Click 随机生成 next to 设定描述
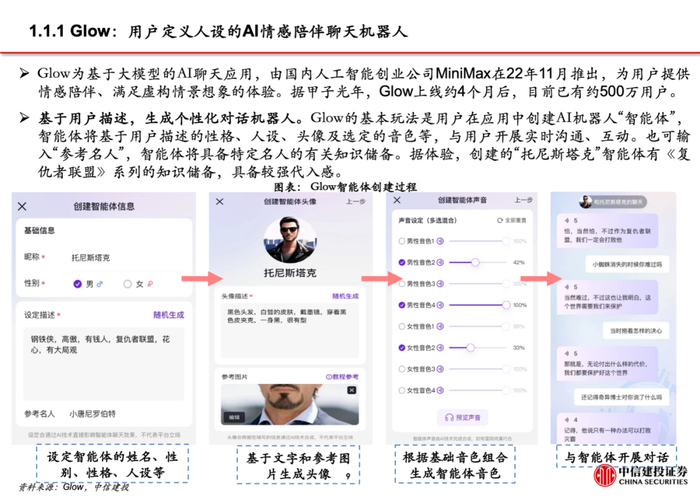This screenshot has width=700, height=496. point(169,315)
